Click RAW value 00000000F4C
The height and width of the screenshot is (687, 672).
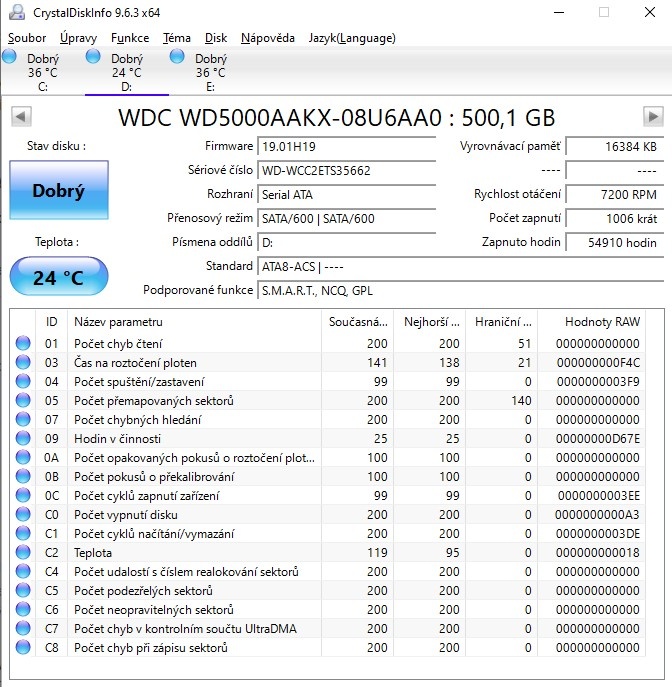click(x=598, y=363)
